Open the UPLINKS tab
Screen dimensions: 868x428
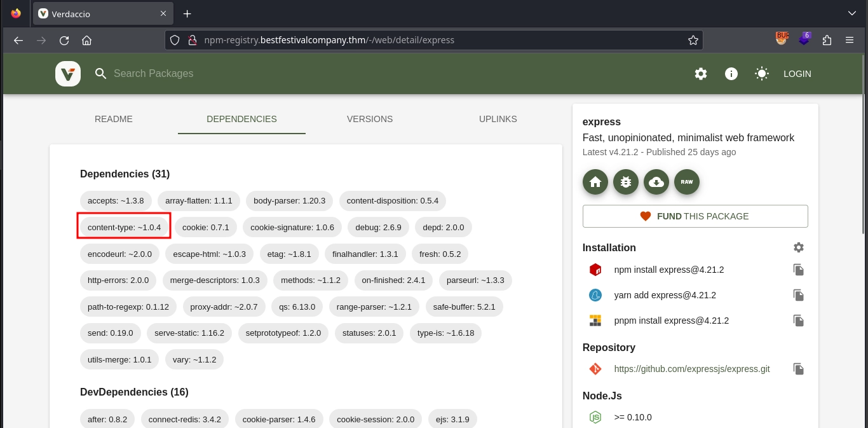pos(498,119)
